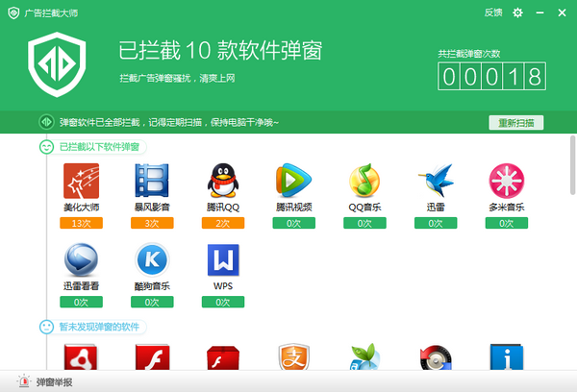Click the 0次 badge under WPS
The image size is (577, 392).
pos(223,302)
